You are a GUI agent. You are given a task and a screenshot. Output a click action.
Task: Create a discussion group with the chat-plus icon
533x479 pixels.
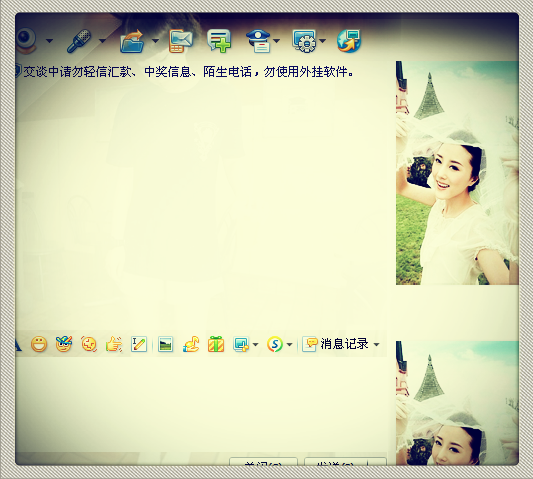219,41
